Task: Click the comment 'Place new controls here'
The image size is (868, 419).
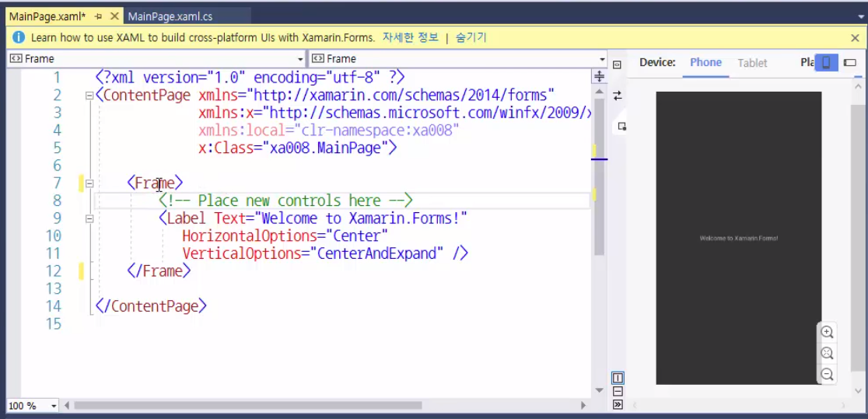Action: click(286, 201)
